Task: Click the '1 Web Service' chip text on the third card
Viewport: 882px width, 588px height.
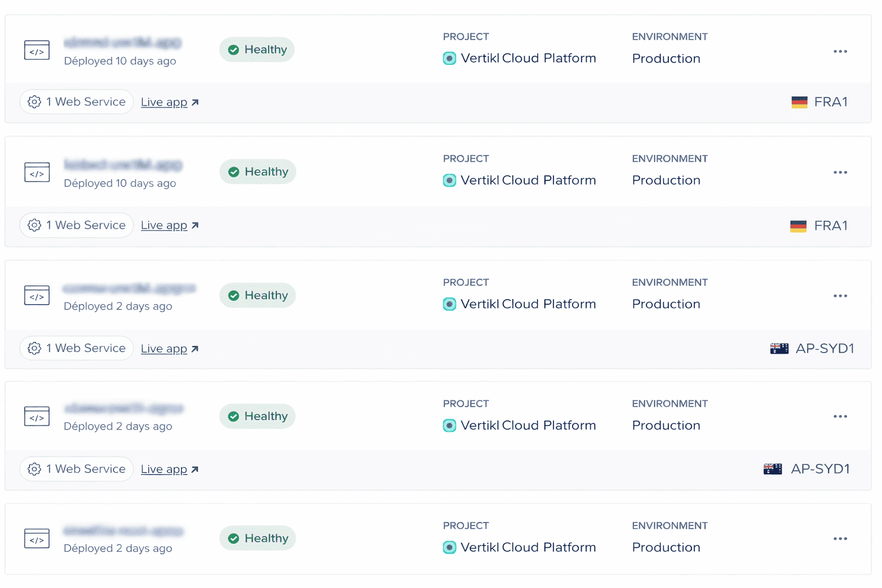Action: [86, 348]
